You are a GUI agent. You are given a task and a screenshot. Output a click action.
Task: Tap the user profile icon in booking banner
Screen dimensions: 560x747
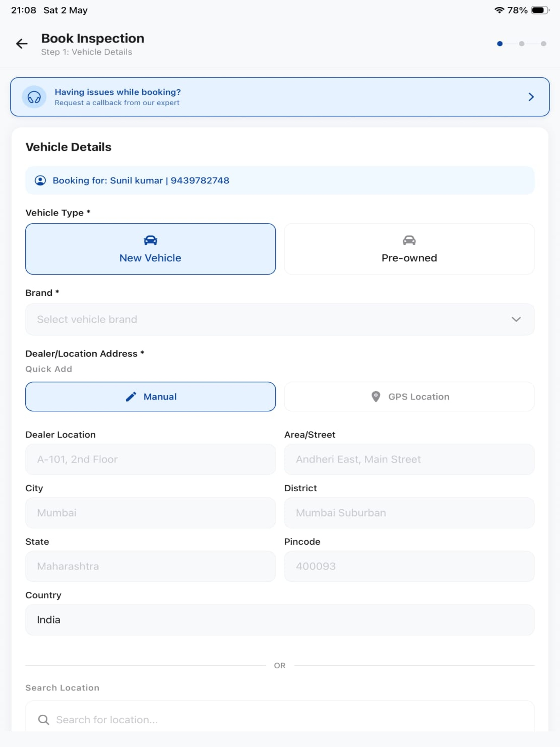pyautogui.click(x=40, y=181)
